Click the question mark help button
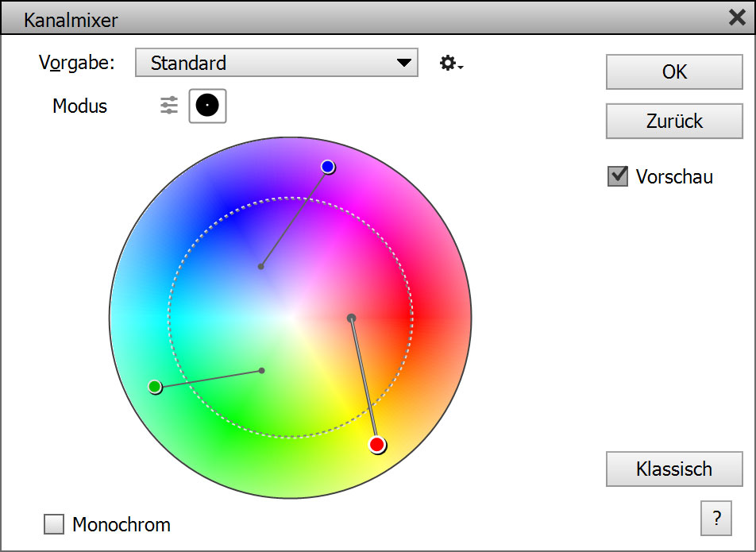Image resolution: width=756 pixels, height=552 pixels. pos(716,519)
